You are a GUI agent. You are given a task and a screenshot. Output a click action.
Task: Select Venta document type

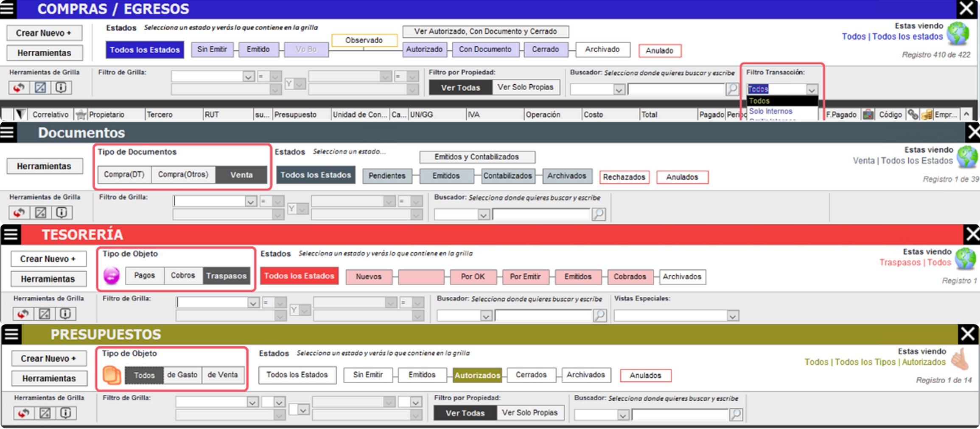pos(241,175)
